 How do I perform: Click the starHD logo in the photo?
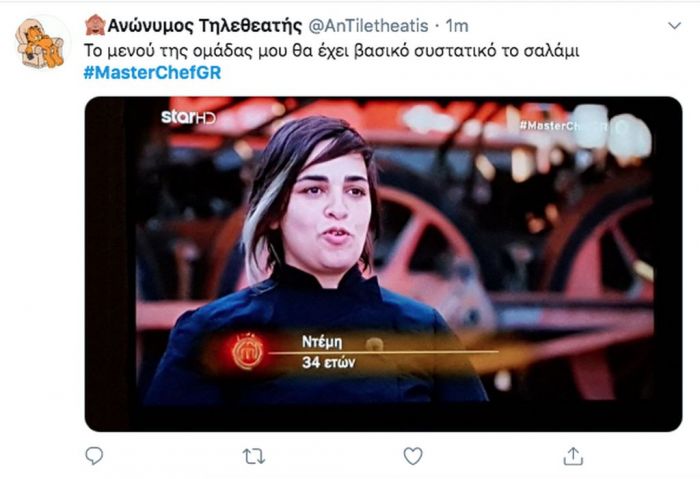(188, 117)
